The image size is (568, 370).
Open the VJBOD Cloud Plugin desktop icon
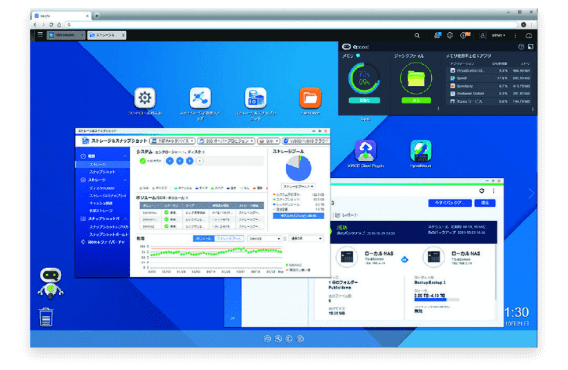[x=366, y=151]
